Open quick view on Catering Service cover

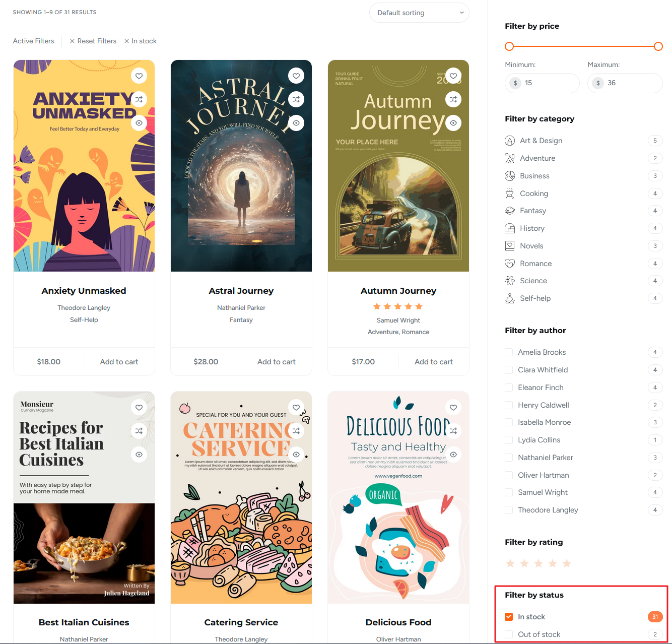click(x=296, y=455)
